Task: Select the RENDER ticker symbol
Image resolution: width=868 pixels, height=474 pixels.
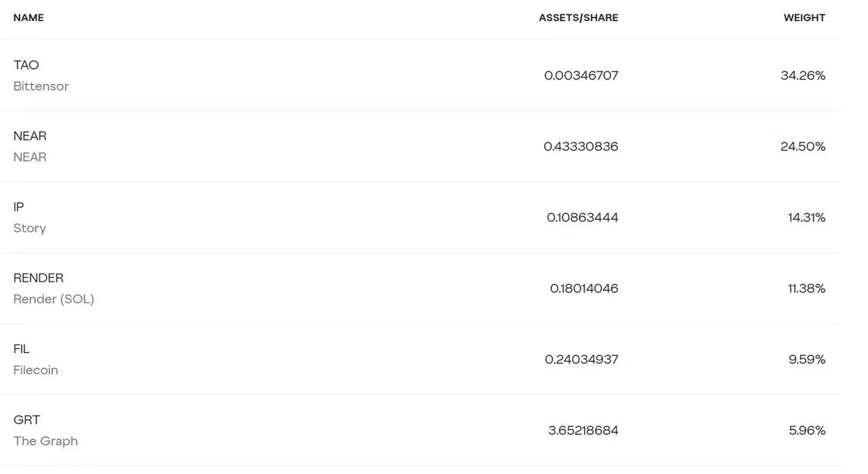Action: click(x=38, y=278)
